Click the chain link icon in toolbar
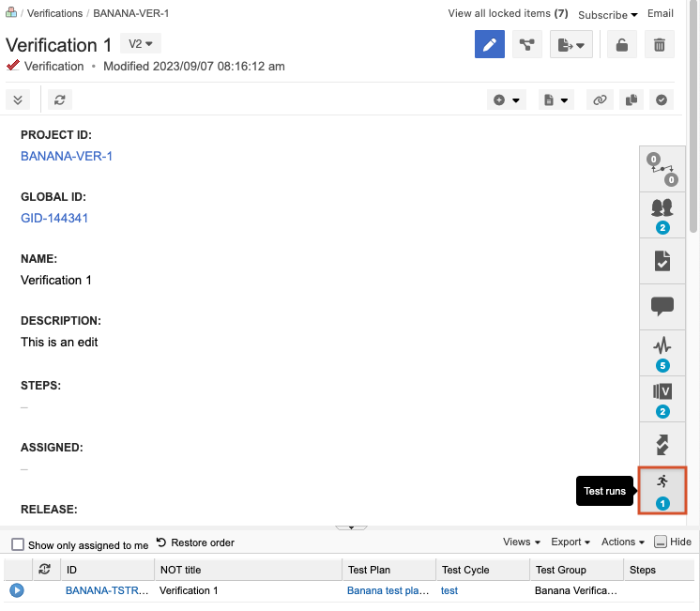The width and height of the screenshot is (700, 611). point(601,99)
